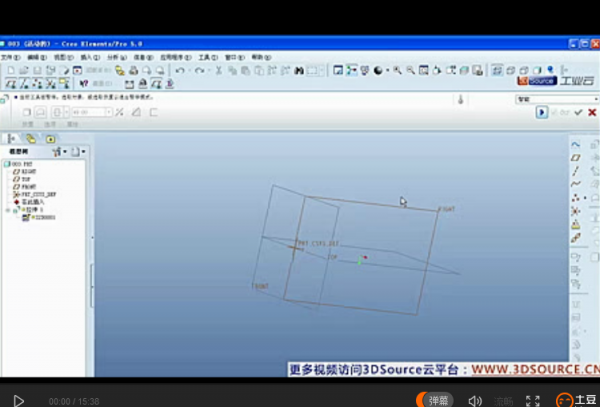This screenshot has width=600, height=407.
Task: Open the 选项 (Options) dashboard tab
Action: click(x=50, y=124)
